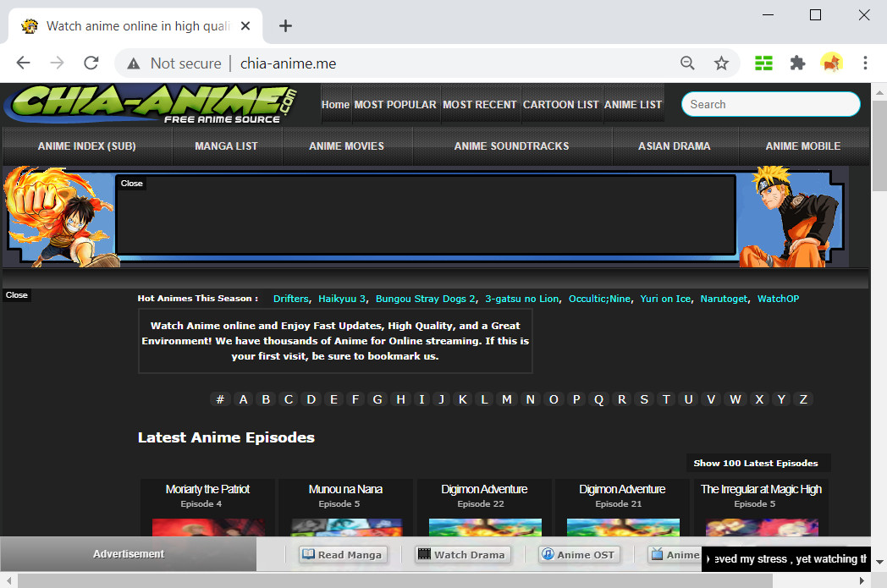The width and height of the screenshot is (887, 588).
Task: Open the Drifters anime link
Action: coord(291,298)
